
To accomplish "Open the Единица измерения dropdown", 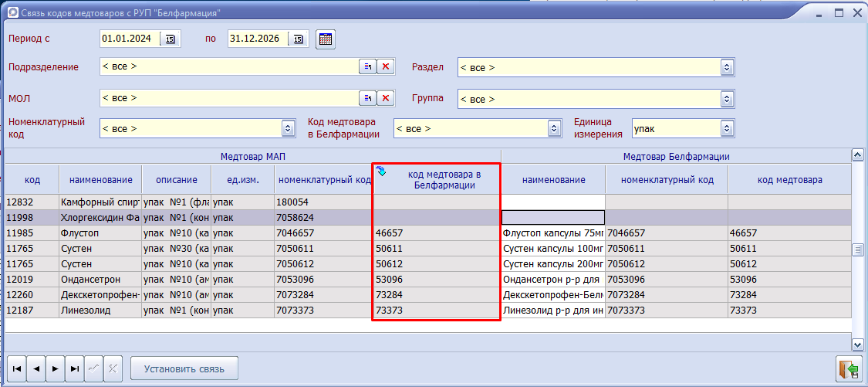I will pyautogui.click(x=726, y=128).
